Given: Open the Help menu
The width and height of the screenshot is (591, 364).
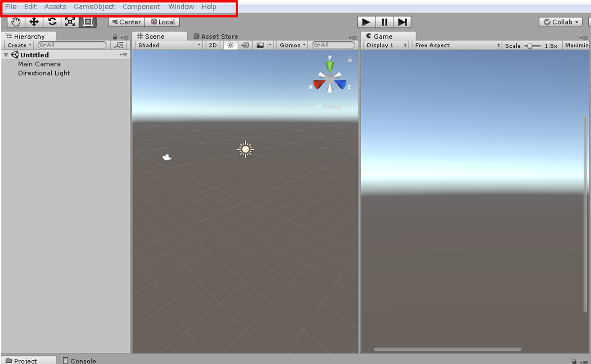Looking at the screenshot, I should tap(209, 7).
